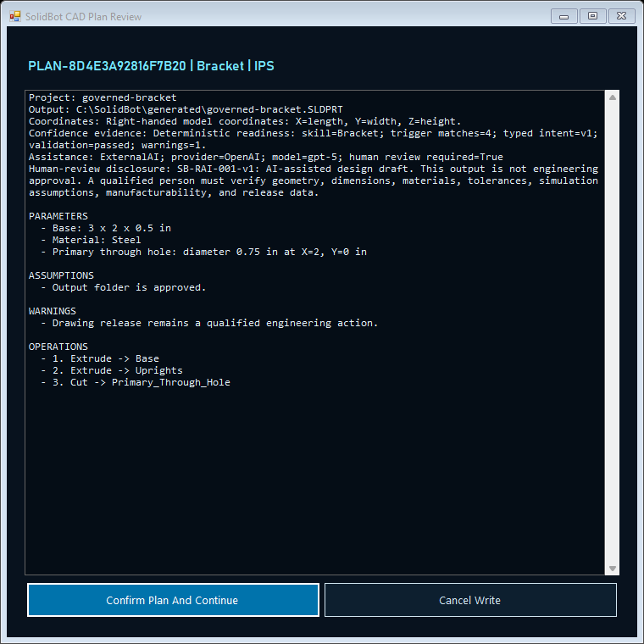Click the "Human-review disclosure: SB-RAI-001-v1" line
Image resolution: width=644 pixels, height=644 pixels.
[x=314, y=169]
